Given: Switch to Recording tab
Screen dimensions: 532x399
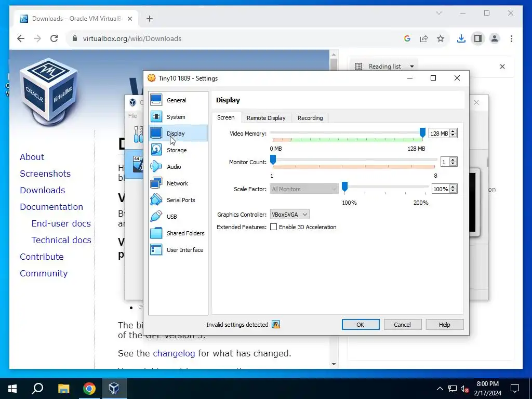Looking at the screenshot, I should pos(310,118).
